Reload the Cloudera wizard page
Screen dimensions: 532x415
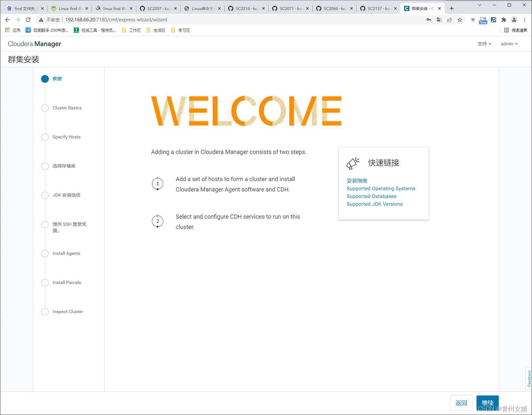28,20
